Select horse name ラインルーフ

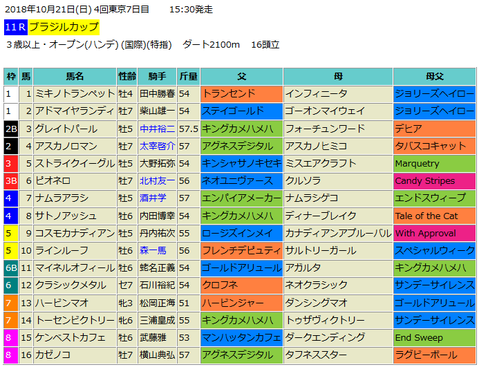[x=62, y=250]
